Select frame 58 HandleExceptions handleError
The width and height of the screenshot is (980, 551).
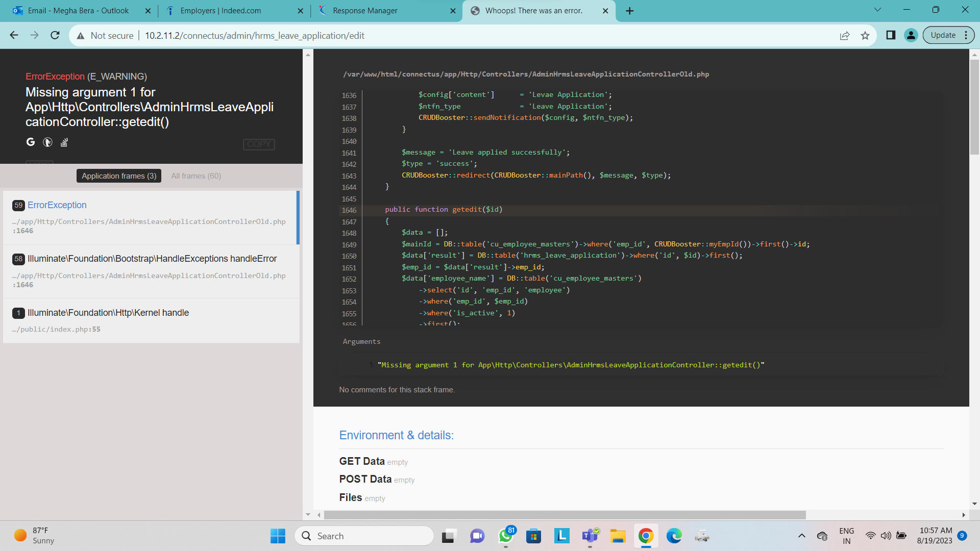point(151,271)
